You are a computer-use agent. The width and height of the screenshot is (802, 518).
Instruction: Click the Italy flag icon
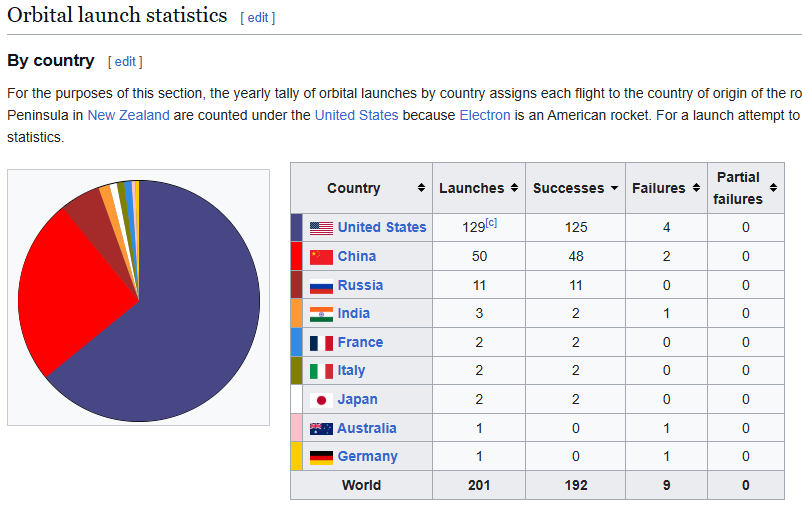coord(321,371)
